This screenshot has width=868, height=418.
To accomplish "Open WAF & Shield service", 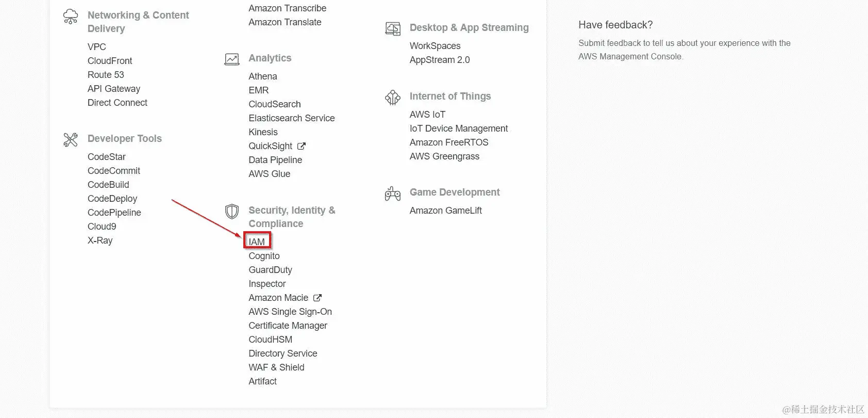I will point(276,367).
